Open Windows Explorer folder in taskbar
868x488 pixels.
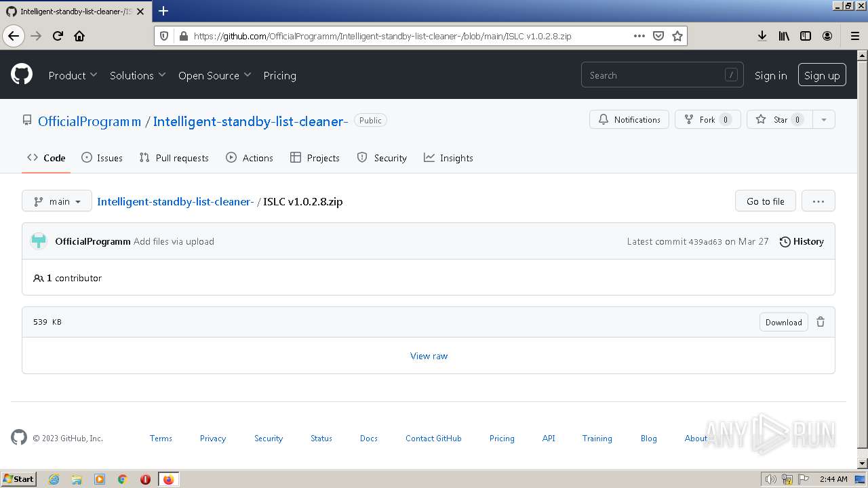tap(77, 479)
